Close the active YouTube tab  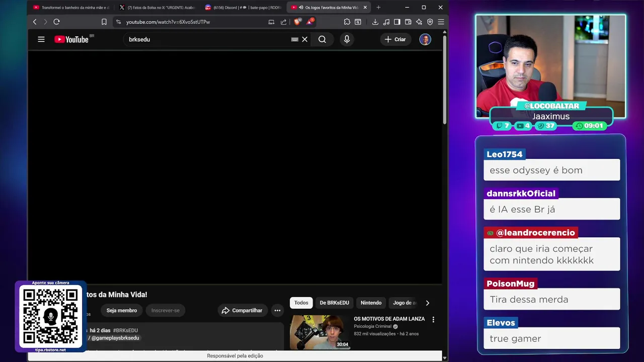(365, 8)
